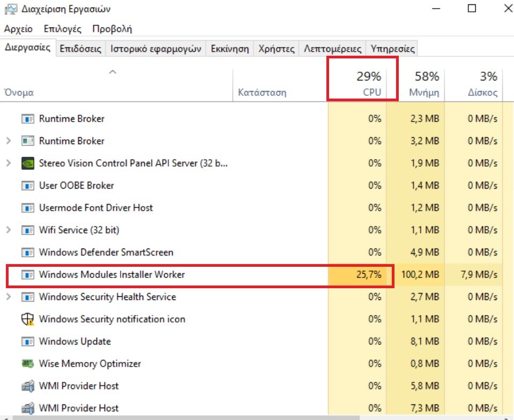Expand the second Runtime Broker process
The height and width of the screenshot is (420, 514).
9,141
